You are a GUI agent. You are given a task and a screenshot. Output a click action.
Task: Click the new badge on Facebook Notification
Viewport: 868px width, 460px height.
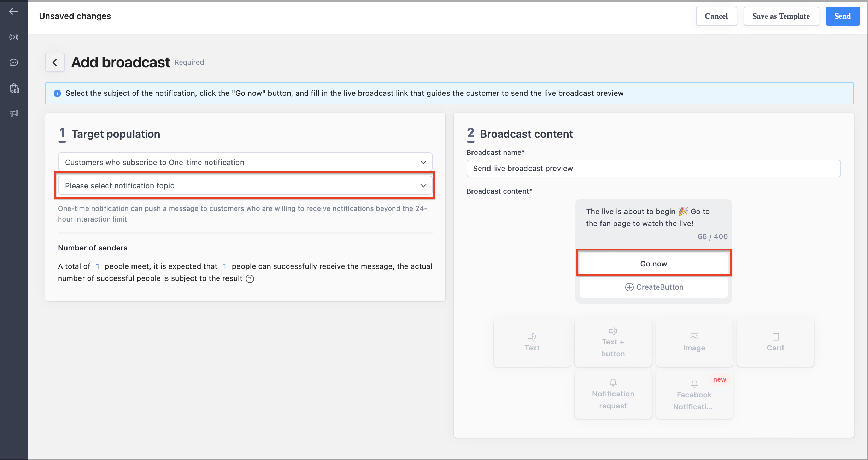click(x=720, y=379)
